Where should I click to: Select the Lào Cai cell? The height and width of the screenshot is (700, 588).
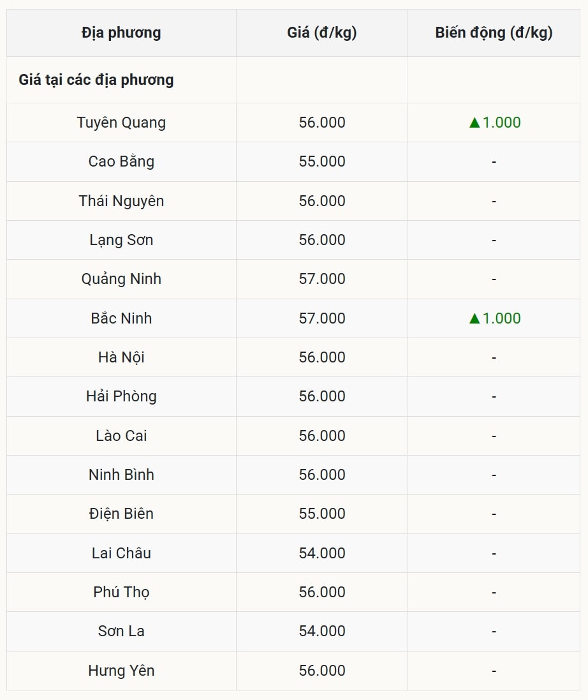[x=121, y=436]
